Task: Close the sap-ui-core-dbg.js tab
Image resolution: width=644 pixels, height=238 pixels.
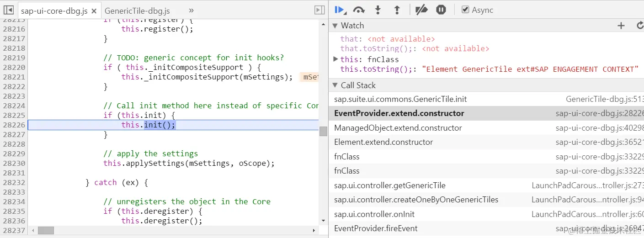Action: click(x=94, y=11)
